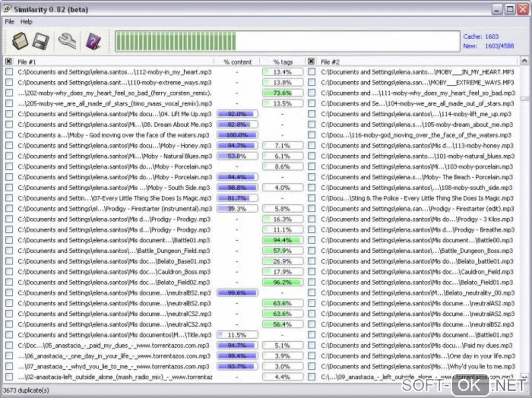The width and height of the screenshot is (532, 398).
Task: Select file '205-moby-we_are_all_made_of_stars' remix row
Action: (115, 103)
